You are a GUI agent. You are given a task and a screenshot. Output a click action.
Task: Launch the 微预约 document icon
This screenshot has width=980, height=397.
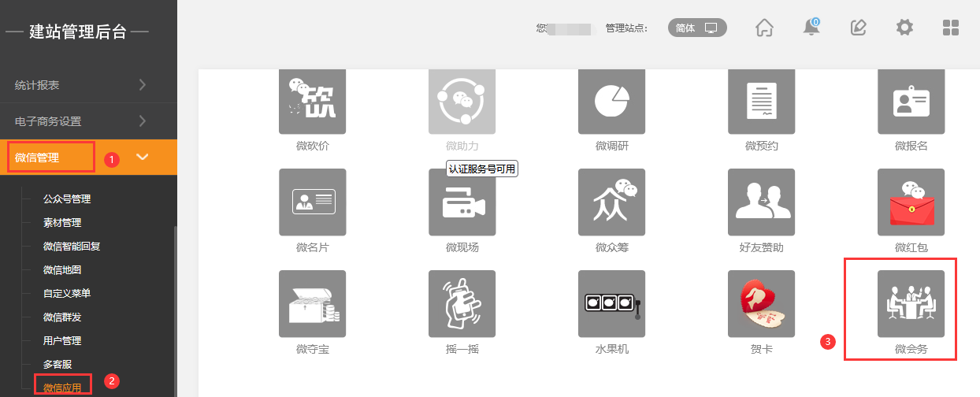click(761, 101)
